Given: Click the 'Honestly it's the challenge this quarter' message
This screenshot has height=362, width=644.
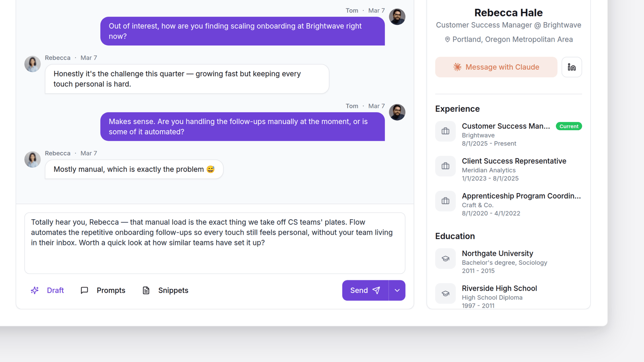Looking at the screenshot, I should pos(187,79).
